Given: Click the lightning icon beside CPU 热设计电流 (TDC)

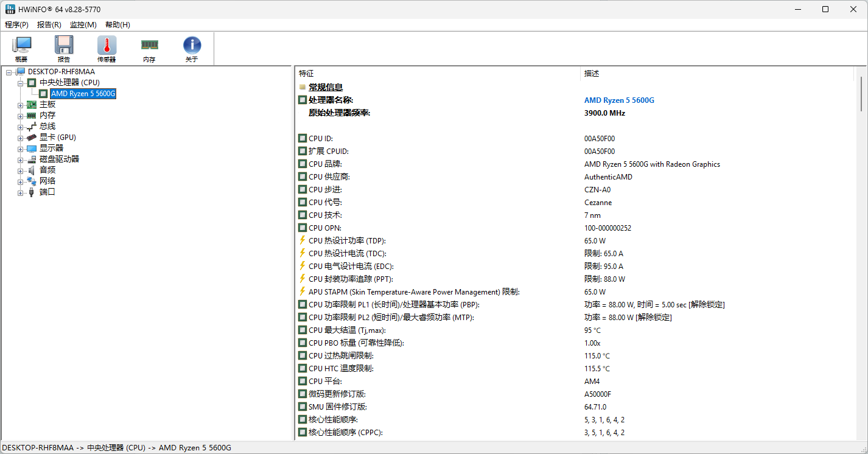Looking at the screenshot, I should [x=303, y=253].
